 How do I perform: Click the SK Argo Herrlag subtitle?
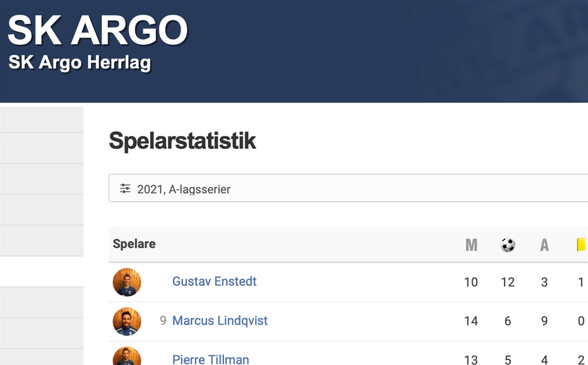click(79, 62)
